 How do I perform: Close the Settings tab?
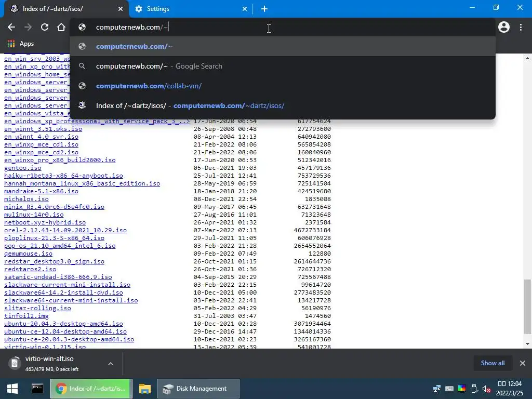tap(245, 9)
